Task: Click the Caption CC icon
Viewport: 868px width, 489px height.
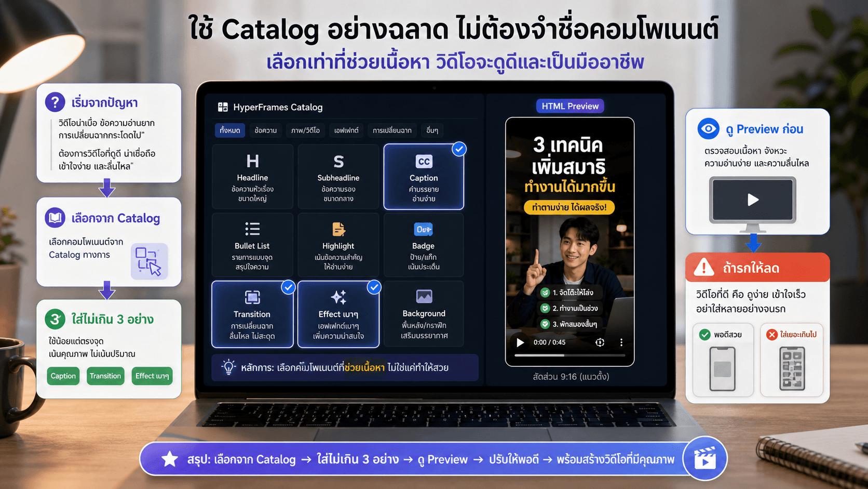Action: [x=424, y=162]
